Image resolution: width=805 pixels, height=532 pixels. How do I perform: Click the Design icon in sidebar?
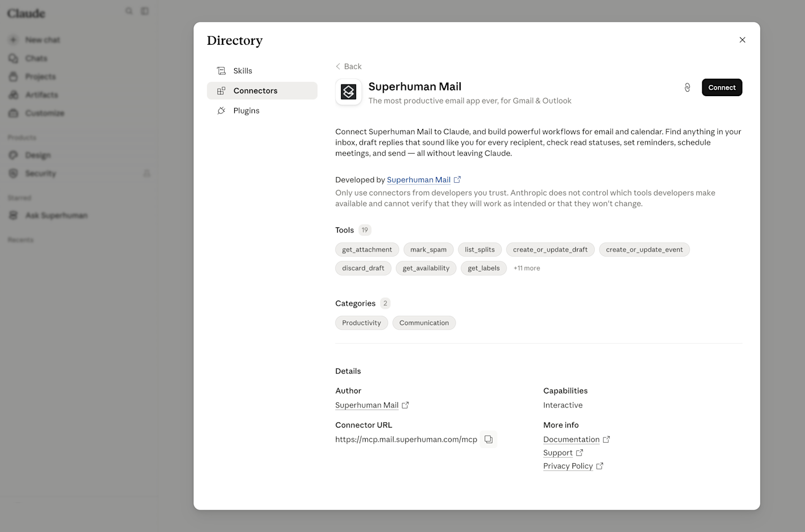coord(13,155)
